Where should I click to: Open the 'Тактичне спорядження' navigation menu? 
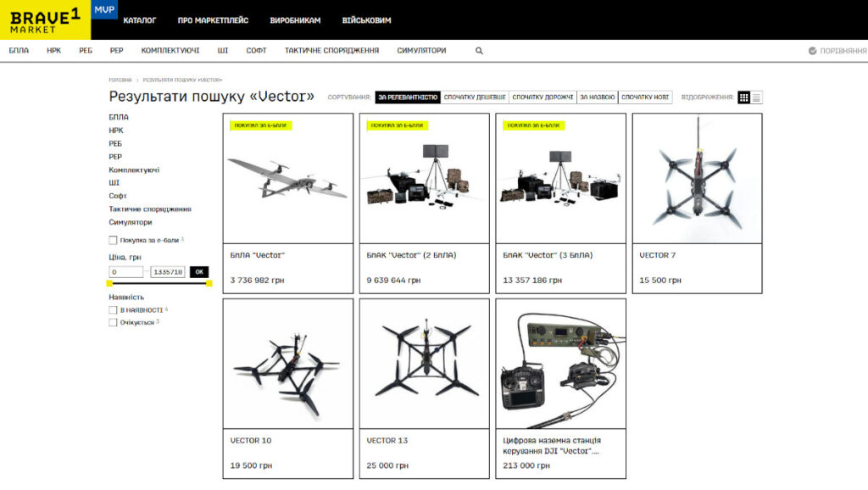[x=331, y=51]
